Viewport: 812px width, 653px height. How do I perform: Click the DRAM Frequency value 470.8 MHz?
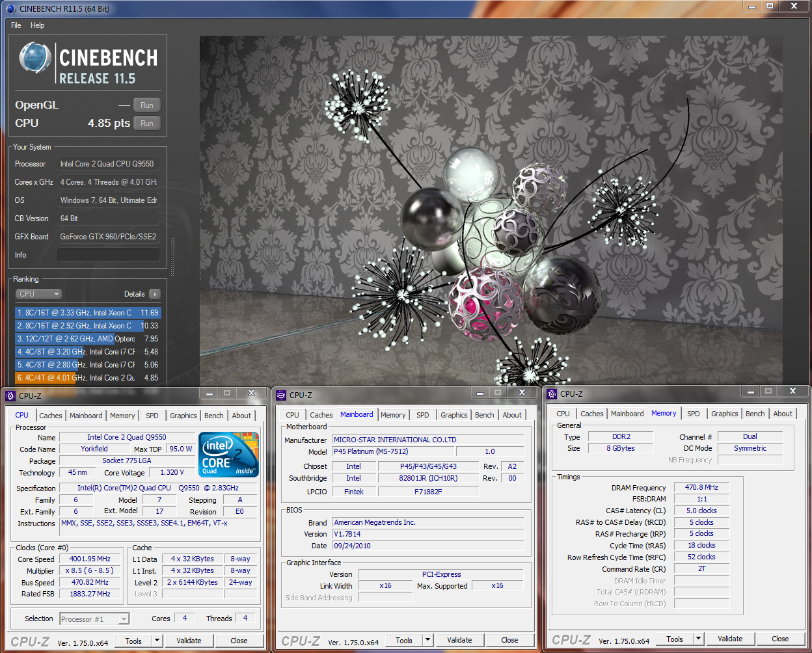(x=701, y=487)
